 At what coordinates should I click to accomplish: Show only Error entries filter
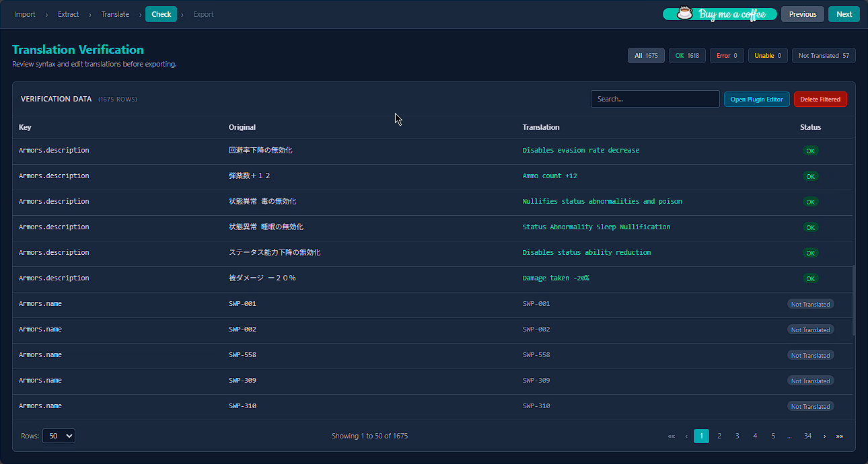pos(727,56)
